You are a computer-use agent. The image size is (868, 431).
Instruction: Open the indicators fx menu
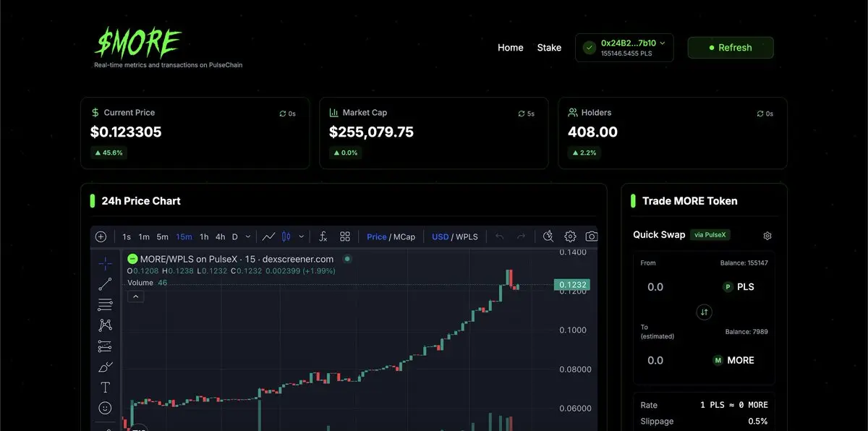coord(323,236)
